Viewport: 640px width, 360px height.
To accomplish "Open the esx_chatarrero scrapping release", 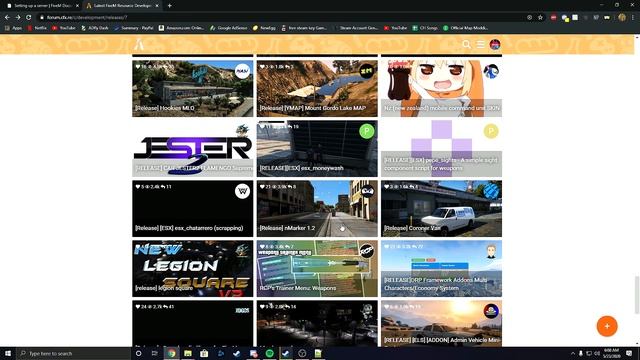I will [193, 209].
